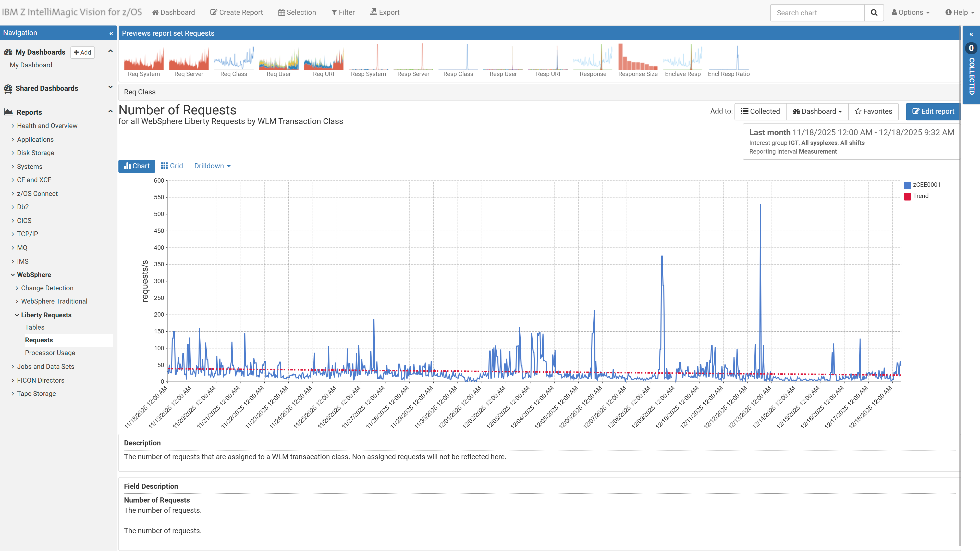
Task: Open My Dashboard link
Action: 31,65
